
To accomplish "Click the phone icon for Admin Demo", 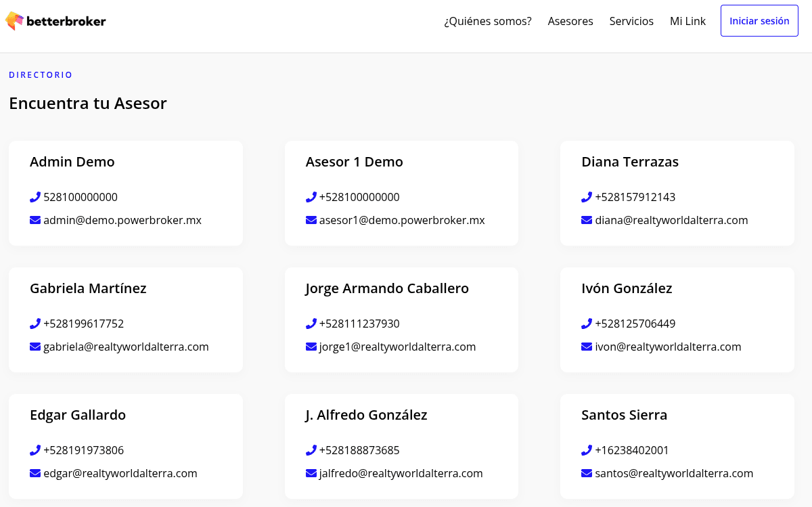I will 35,197.
